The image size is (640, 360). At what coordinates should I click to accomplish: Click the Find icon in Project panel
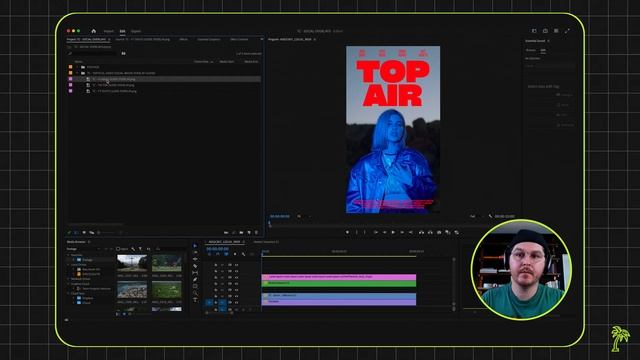point(234,233)
